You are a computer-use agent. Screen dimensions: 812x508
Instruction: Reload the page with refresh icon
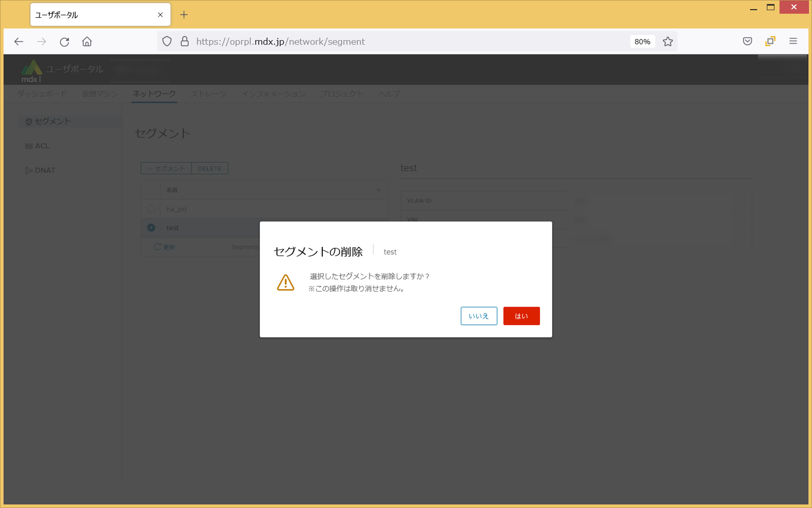click(64, 42)
